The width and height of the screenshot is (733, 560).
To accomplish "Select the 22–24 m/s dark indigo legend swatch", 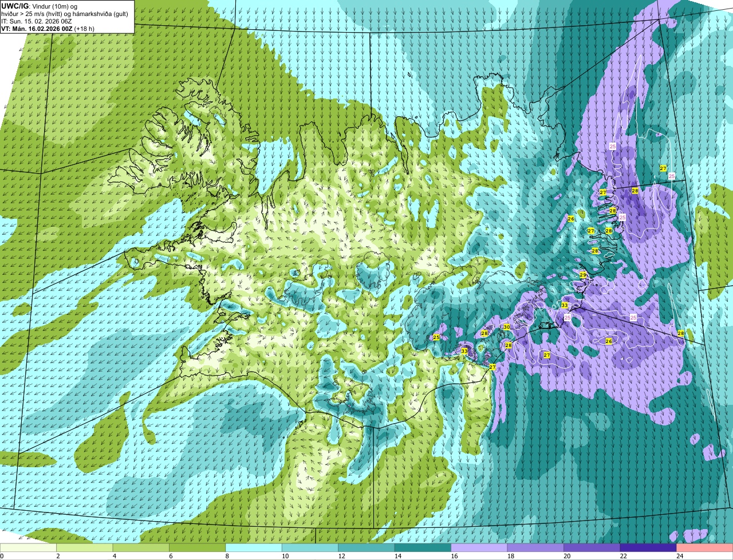I will [648, 548].
